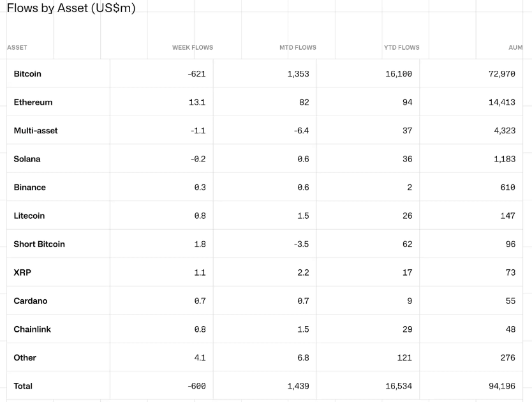The height and width of the screenshot is (402, 532).
Task: Click the Chainlink row label
Action: point(32,329)
